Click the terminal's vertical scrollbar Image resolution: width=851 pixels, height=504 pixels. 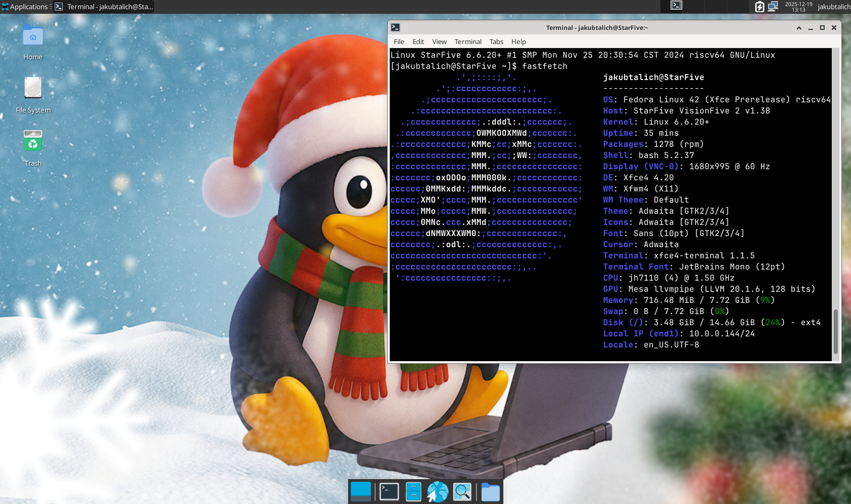(835, 332)
